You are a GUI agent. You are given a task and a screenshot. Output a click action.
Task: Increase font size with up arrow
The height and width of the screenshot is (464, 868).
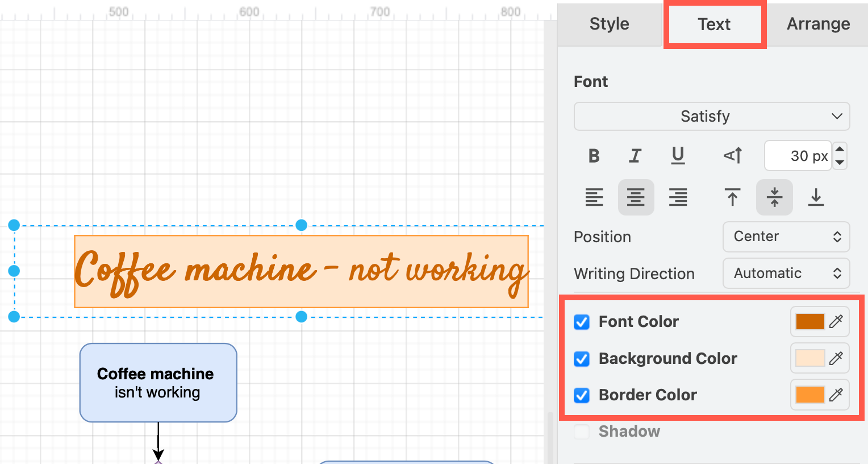pyautogui.click(x=840, y=149)
